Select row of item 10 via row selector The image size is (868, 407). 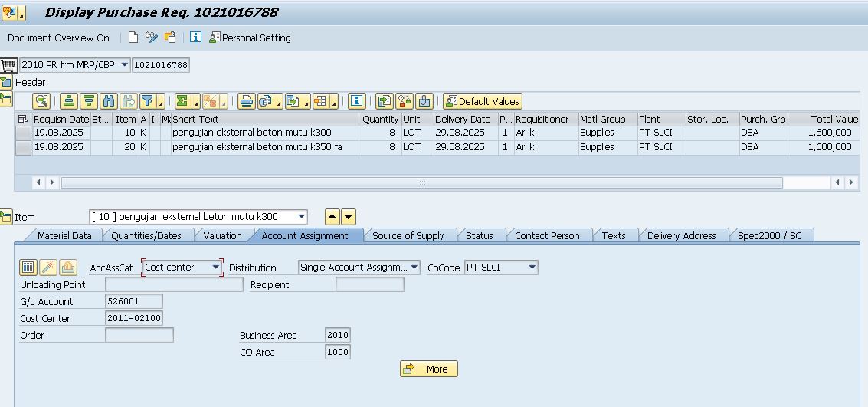[x=23, y=133]
